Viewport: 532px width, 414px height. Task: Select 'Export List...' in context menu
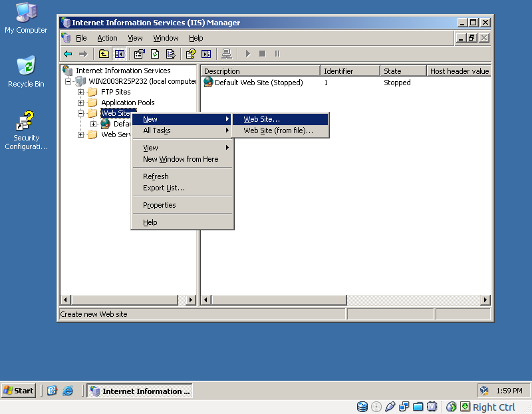pyautogui.click(x=182, y=188)
